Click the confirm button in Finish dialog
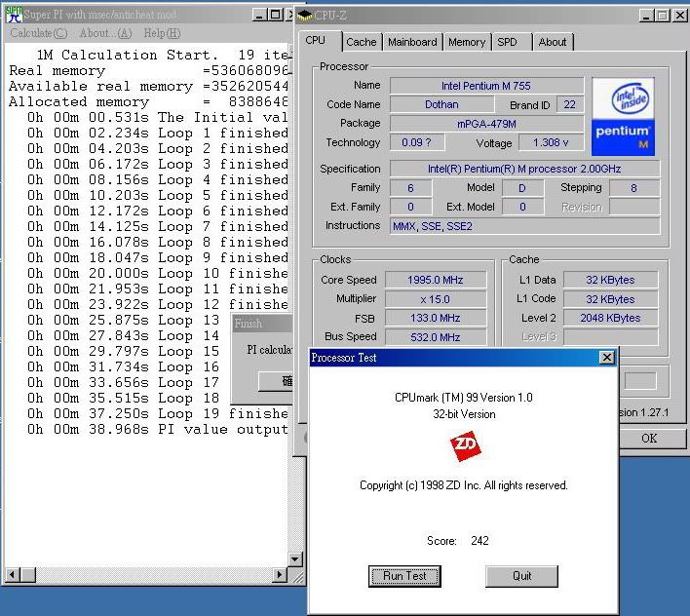The height and width of the screenshot is (616, 690). click(x=276, y=381)
